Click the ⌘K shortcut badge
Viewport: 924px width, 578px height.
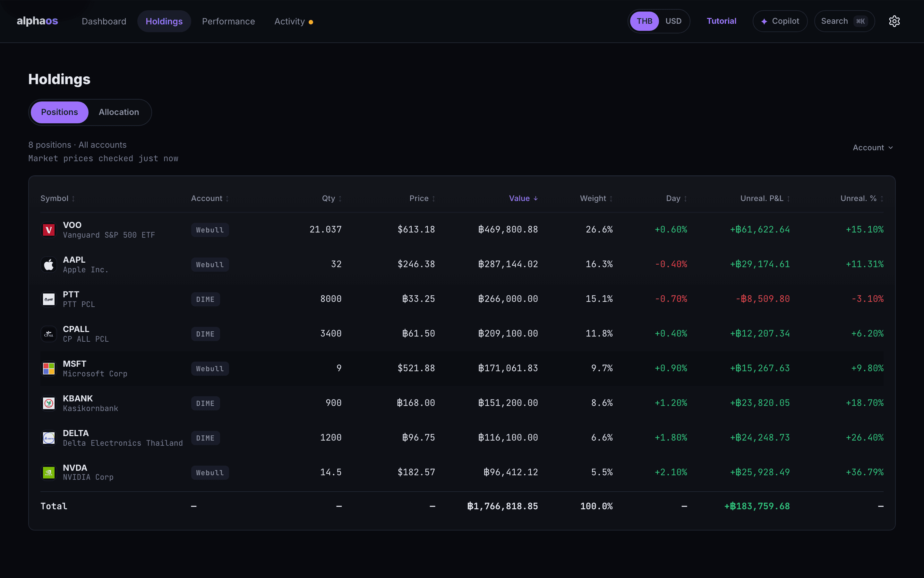click(860, 22)
